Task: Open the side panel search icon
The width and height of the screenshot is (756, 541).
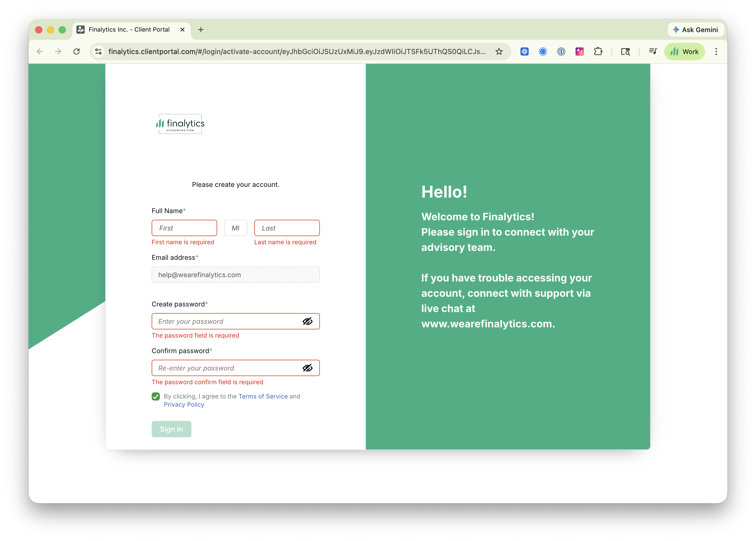Action: [625, 52]
